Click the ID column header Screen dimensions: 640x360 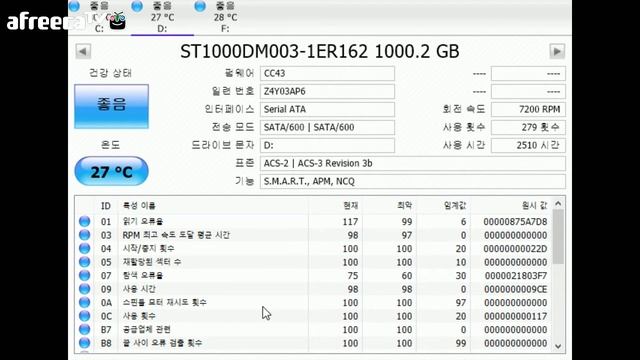(106, 206)
